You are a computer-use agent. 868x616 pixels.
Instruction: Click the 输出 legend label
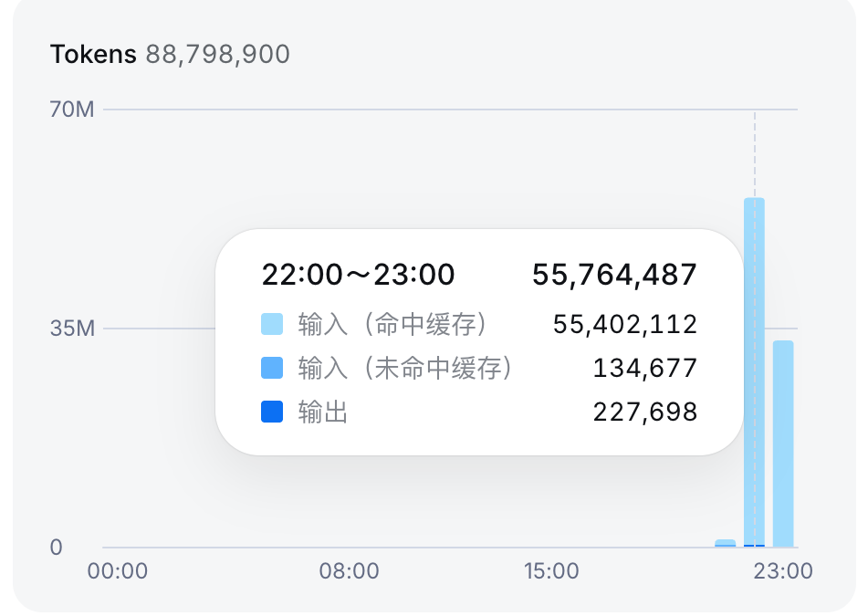pos(323,412)
